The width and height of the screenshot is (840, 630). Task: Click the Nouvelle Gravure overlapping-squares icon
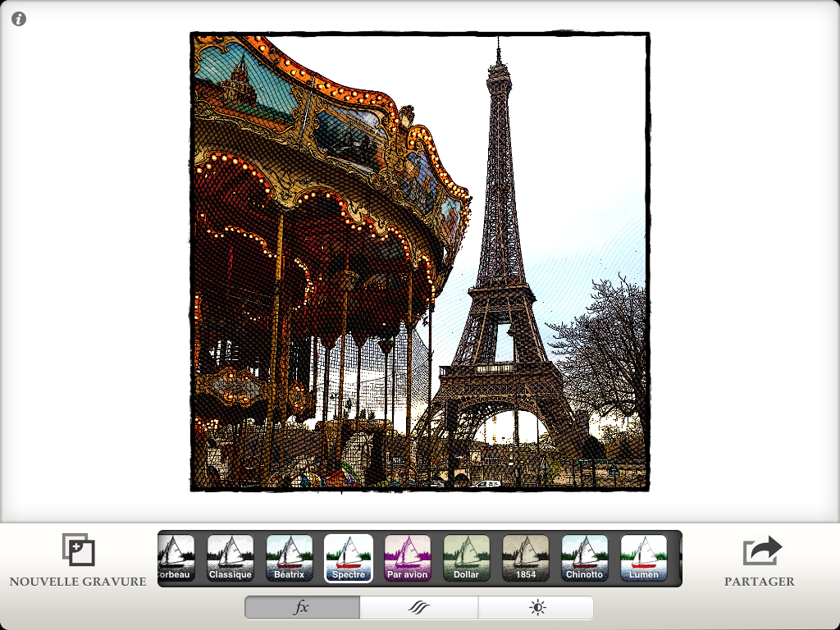coord(79,550)
